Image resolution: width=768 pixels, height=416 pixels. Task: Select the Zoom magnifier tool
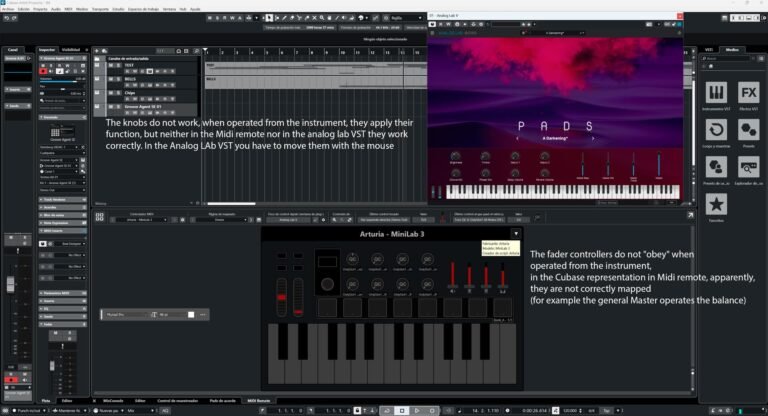[322, 18]
